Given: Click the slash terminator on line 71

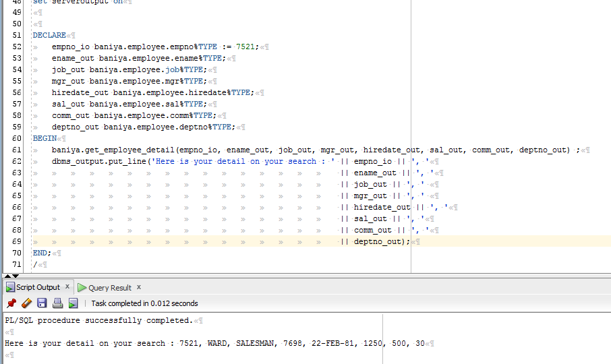Looking at the screenshot, I should pos(35,265).
